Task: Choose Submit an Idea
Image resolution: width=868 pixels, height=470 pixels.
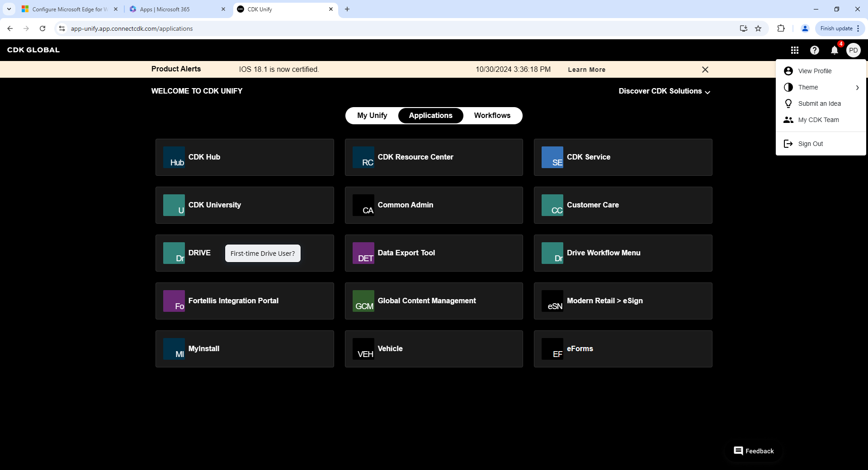Action: [821, 103]
